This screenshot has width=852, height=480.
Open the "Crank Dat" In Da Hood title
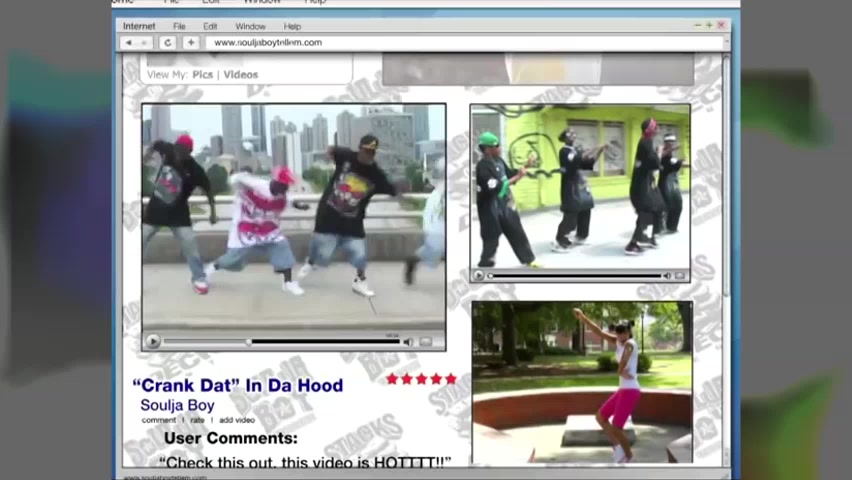[238, 385]
